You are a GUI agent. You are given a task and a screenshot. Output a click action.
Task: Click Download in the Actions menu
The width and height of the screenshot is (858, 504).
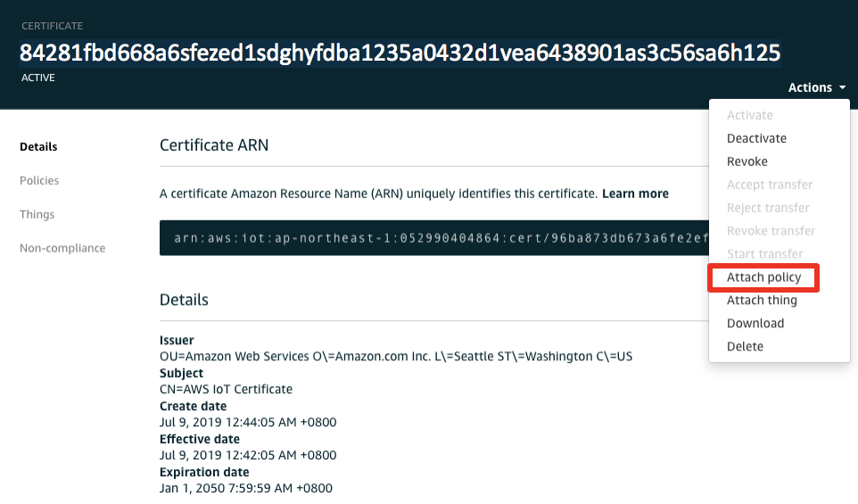tap(755, 324)
